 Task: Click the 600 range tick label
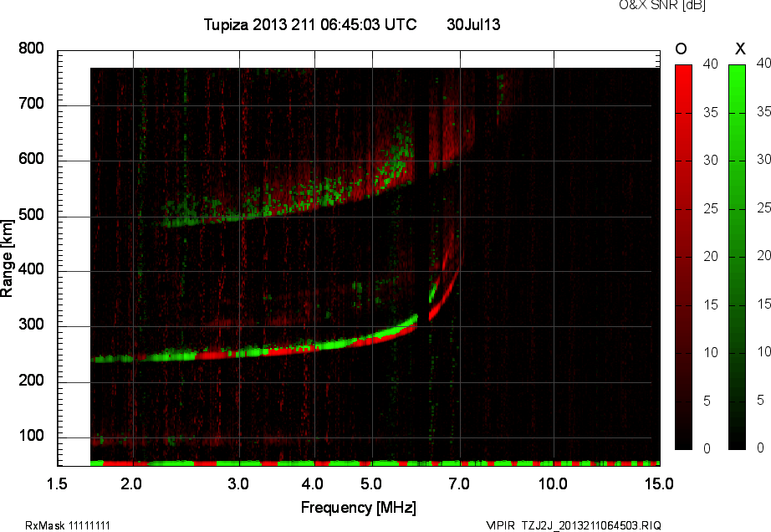click(31, 159)
